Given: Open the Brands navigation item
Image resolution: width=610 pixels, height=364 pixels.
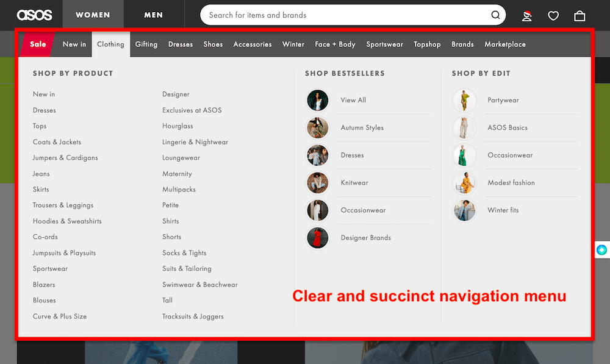Looking at the screenshot, I should (x=462, y=45).
